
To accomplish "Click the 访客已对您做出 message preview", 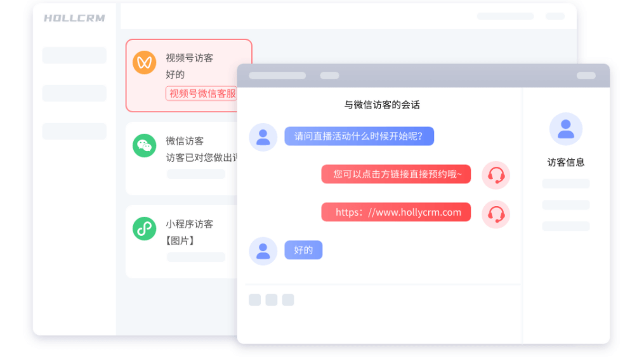I will (x=202, y=157).
